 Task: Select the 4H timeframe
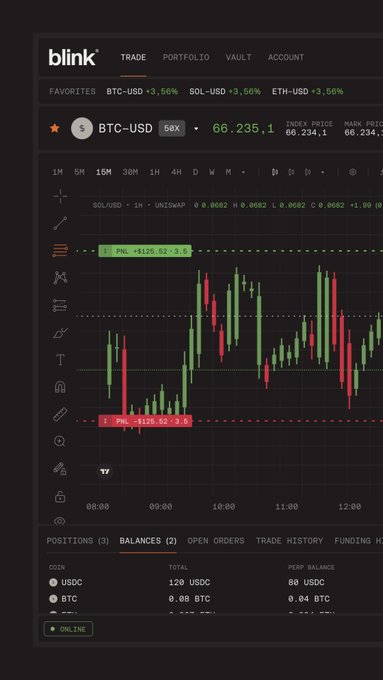click(x=176, y=172)
